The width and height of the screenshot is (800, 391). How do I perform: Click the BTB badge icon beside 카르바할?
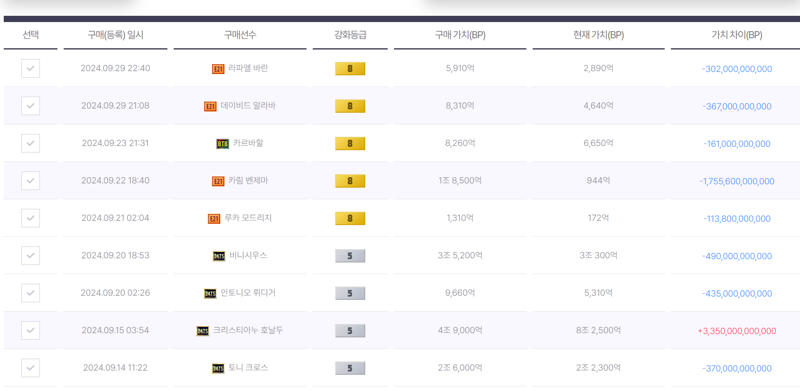pos(222,144)
